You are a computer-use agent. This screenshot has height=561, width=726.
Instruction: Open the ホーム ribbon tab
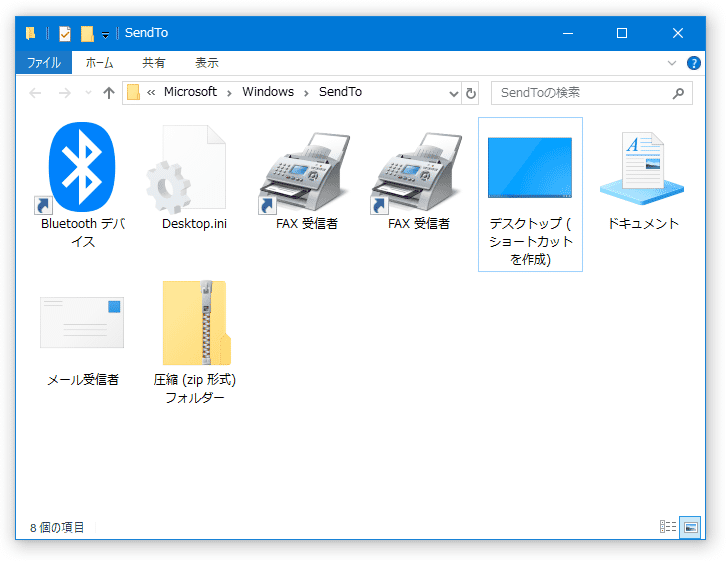click(99, 62)
